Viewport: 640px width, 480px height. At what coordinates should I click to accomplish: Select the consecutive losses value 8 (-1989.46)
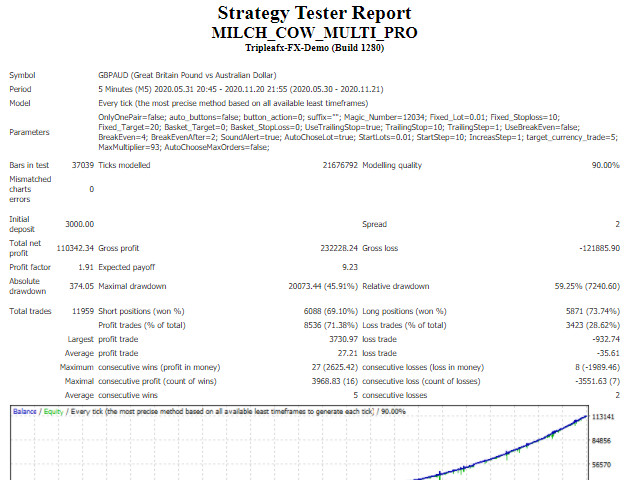(x=597, y=367)
